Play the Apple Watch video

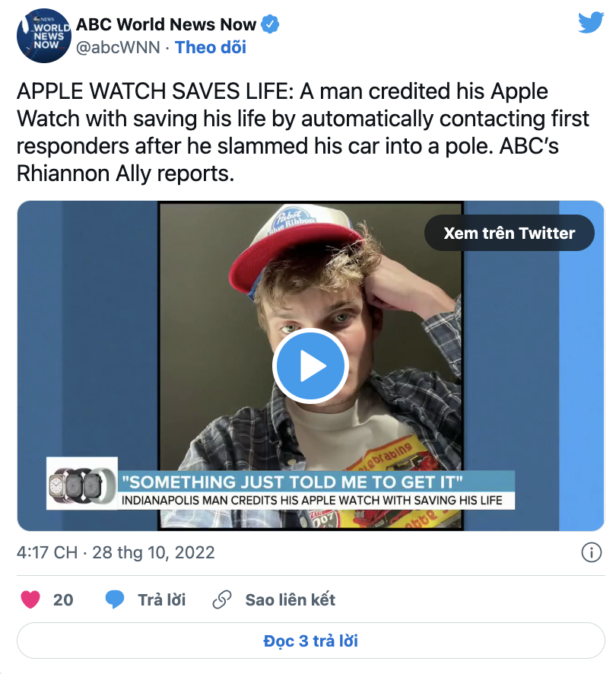(x=310, y=367)
